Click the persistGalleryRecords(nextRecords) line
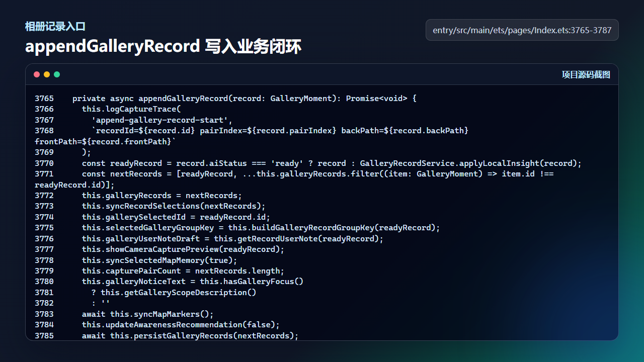Image resolution: width=644 pixels, height=362 pixels. point(190,336)
